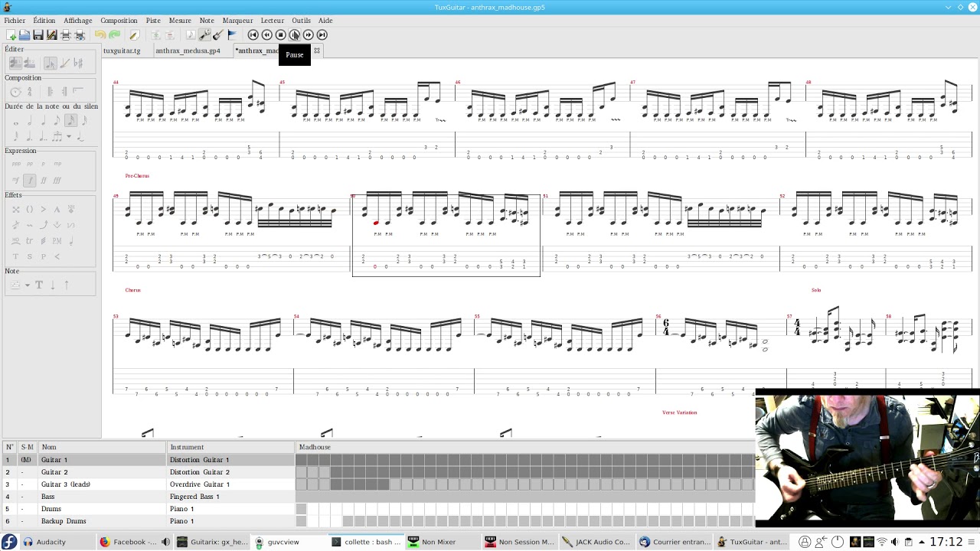This screenshot has height=551, width=980.
Task: Open a file via the folder icon
Action: [x=24, y=34]
